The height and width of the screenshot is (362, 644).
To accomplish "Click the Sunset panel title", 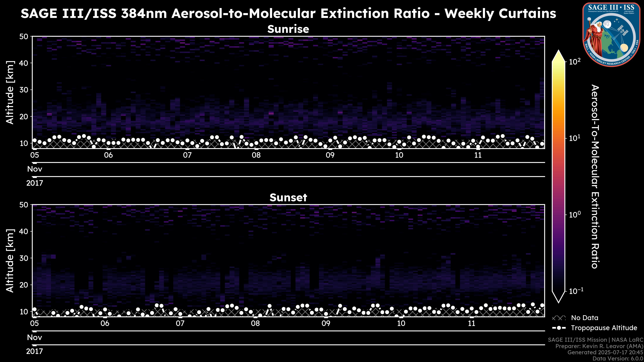I will tap(288, 198).
